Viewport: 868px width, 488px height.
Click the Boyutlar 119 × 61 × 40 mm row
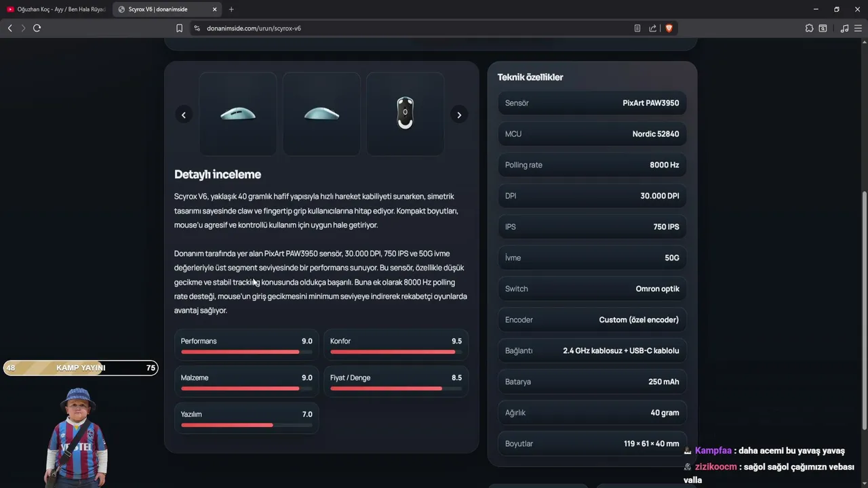point(592,443)
